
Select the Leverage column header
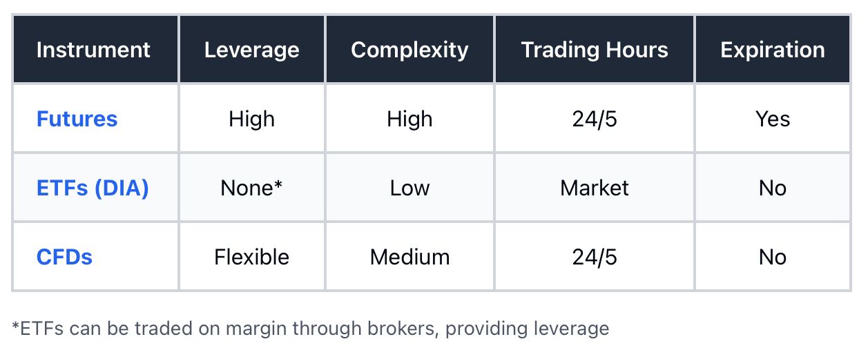(252, 50)
